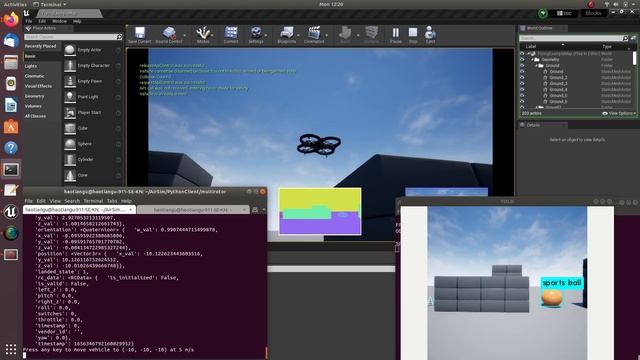
Task: Click the search magnifier in Place Actors
Action: [x=119, y=37]
